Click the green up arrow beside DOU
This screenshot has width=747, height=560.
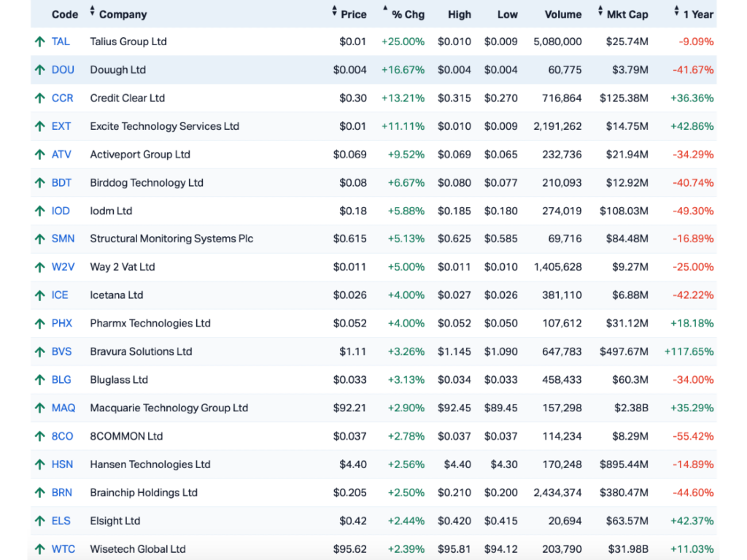pos(40,70)
